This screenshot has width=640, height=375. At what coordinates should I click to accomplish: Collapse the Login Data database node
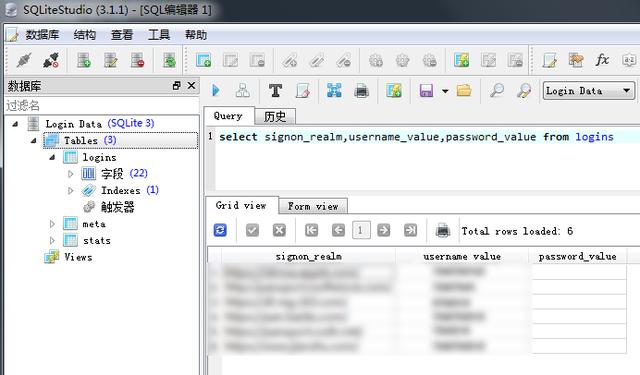point(15,123)
